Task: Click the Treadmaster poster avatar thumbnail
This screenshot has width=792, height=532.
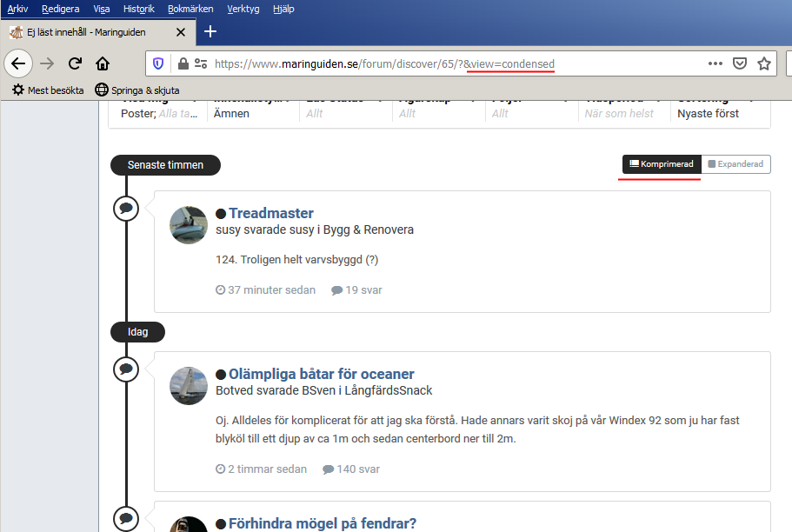Action: pyautogui.click(x=189, y=225)
